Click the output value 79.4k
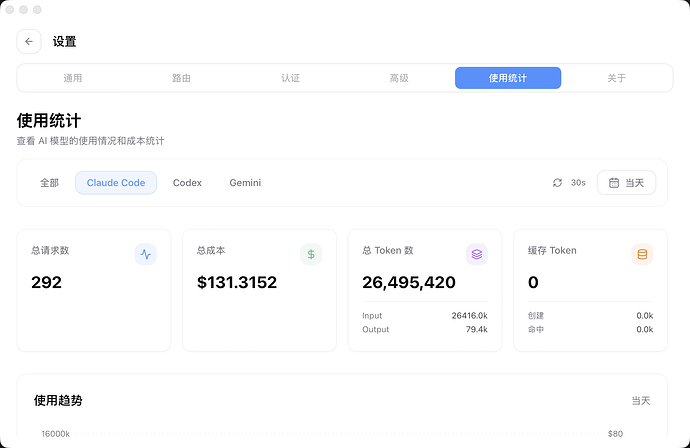This screenshot has width=690, height=448. pos(477,329)
